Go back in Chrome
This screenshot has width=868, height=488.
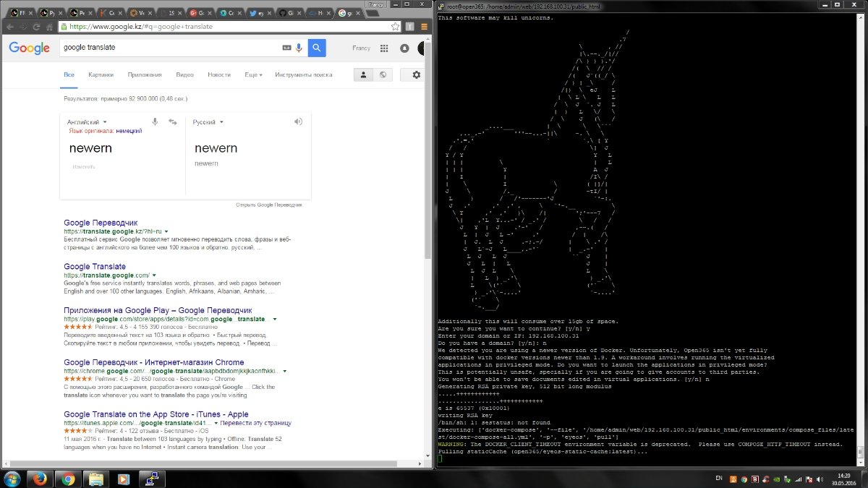pos(9,26)
